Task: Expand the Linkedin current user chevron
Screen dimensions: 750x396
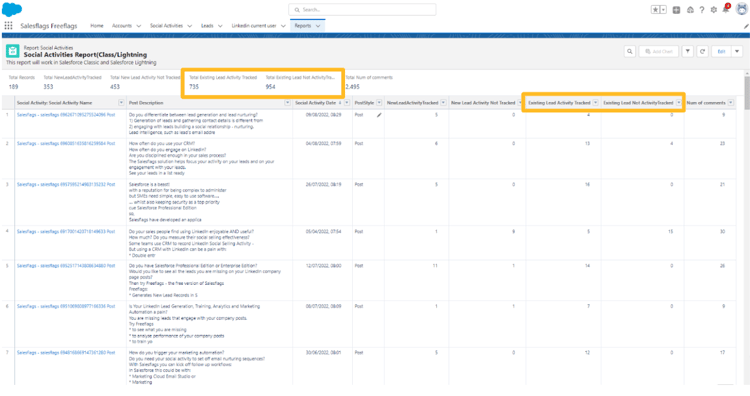Action: pyautogui.click(x=283, y=26)
